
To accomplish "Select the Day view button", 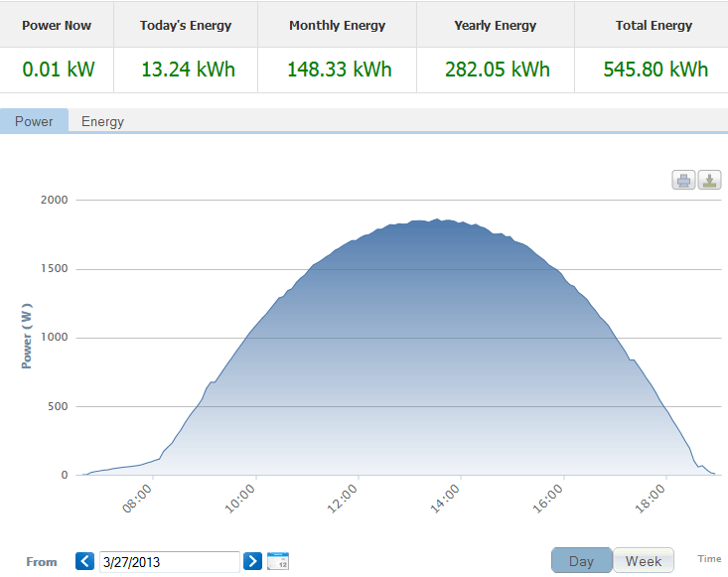I will [581, 561].
